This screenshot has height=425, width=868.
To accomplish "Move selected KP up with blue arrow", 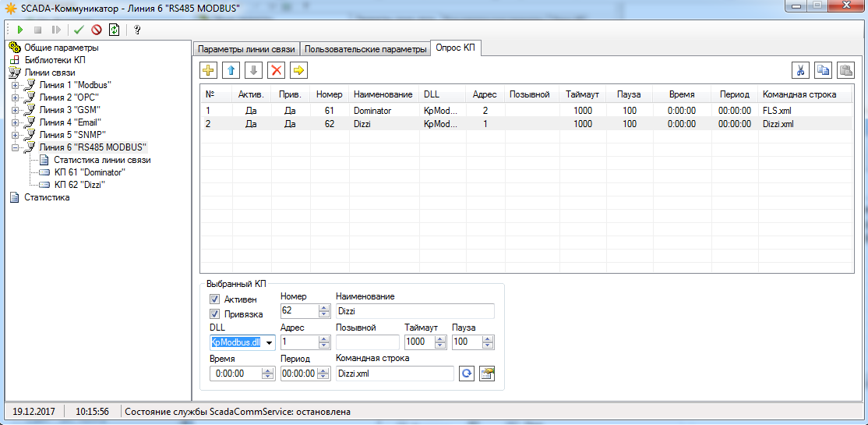I will (x=231, y=70).
